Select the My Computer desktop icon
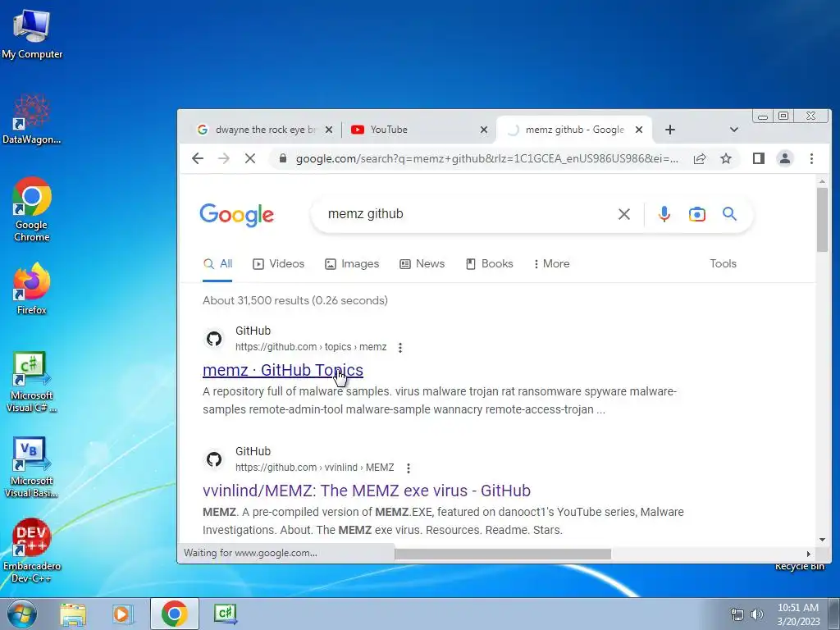This screenshot has height=630, width=840. tap(32, 34)
